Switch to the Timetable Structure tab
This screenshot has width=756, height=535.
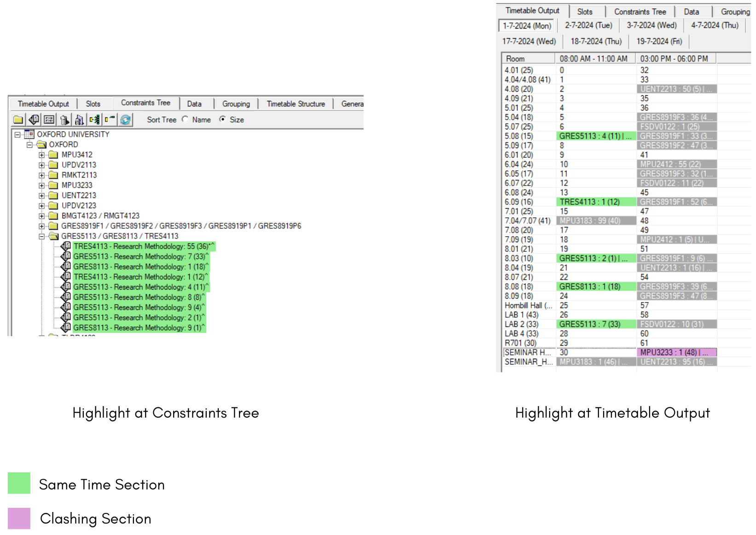coord(296,104)
